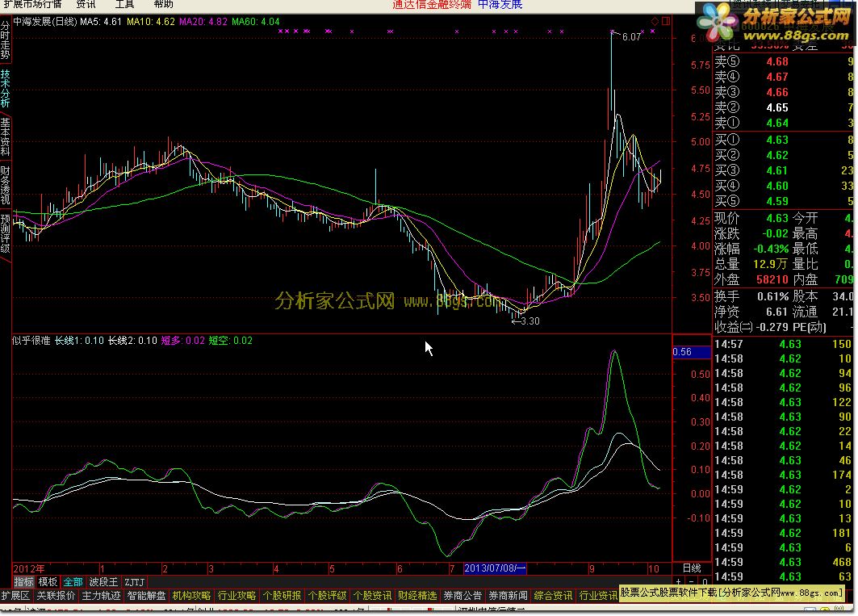
Task: Open the 智能解盘 panel
Action: point(147,595)
